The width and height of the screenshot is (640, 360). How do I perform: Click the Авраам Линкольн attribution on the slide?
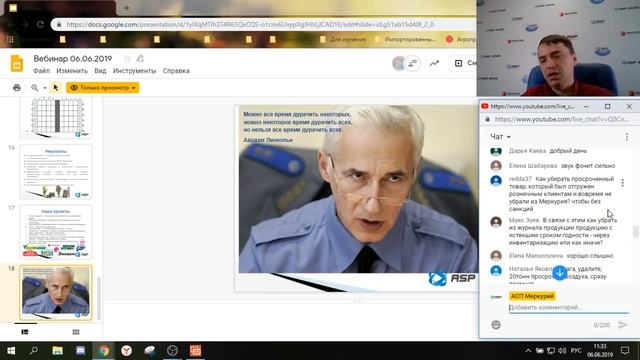point(268,140)
